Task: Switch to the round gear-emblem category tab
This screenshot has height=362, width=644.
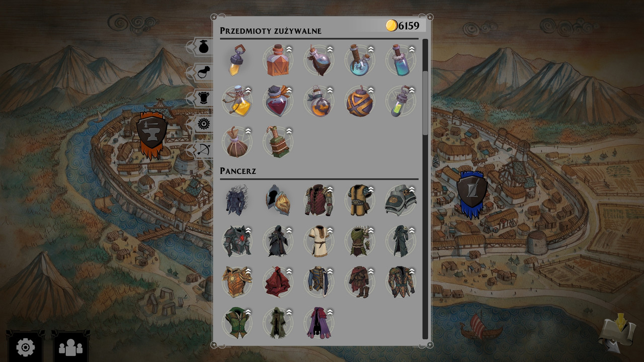Action: click(203, 124)
